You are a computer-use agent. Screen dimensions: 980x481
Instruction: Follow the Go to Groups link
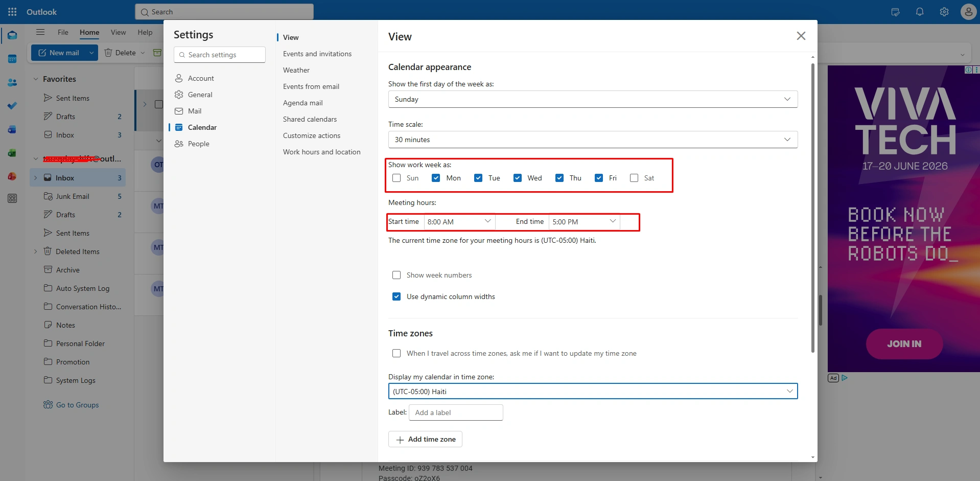coord(78,405)
